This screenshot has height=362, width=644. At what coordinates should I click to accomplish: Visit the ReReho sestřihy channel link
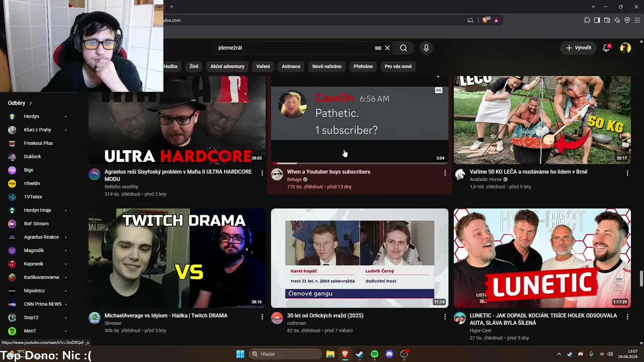121,187
